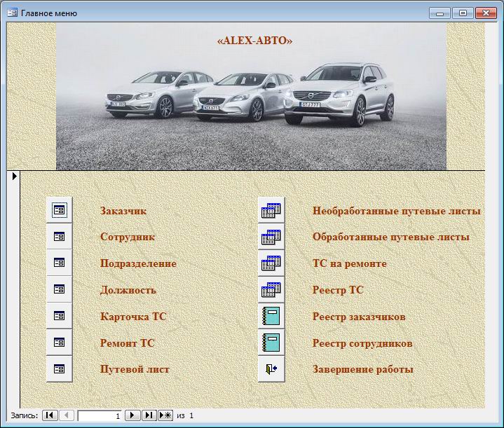
Task: Open the Реестр заказчиков report icon
Action: 271,316
